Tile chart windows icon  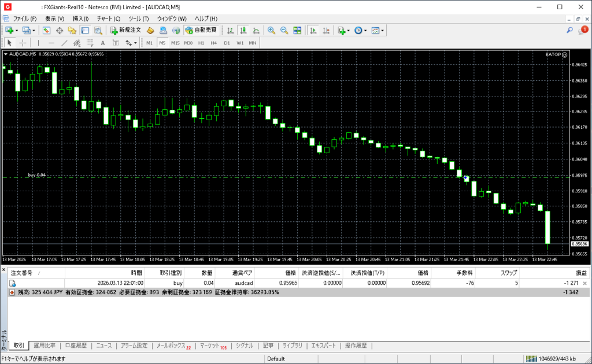pyautogui.click(x=297, y=30)
